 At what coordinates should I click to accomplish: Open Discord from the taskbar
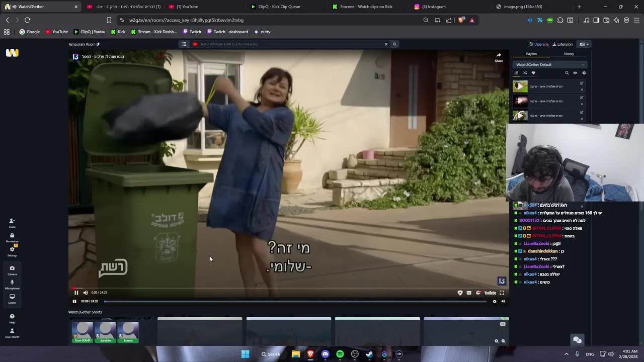pos(325,354)
